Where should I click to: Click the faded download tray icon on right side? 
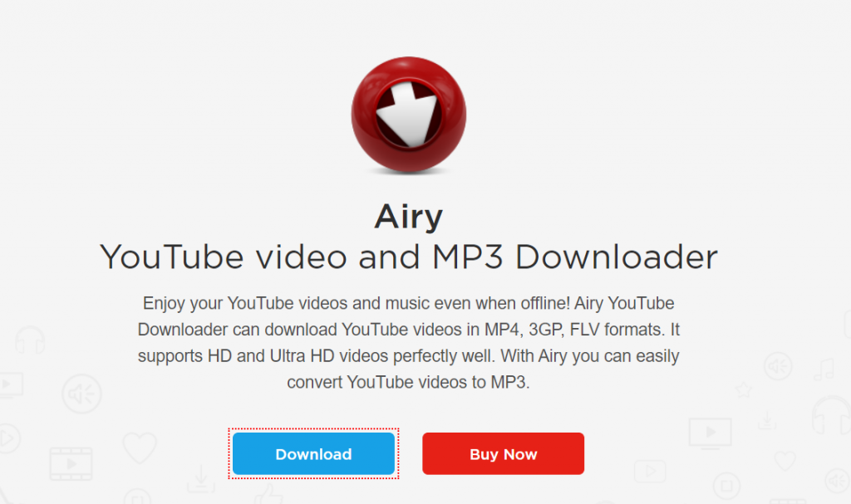(767, 420)
